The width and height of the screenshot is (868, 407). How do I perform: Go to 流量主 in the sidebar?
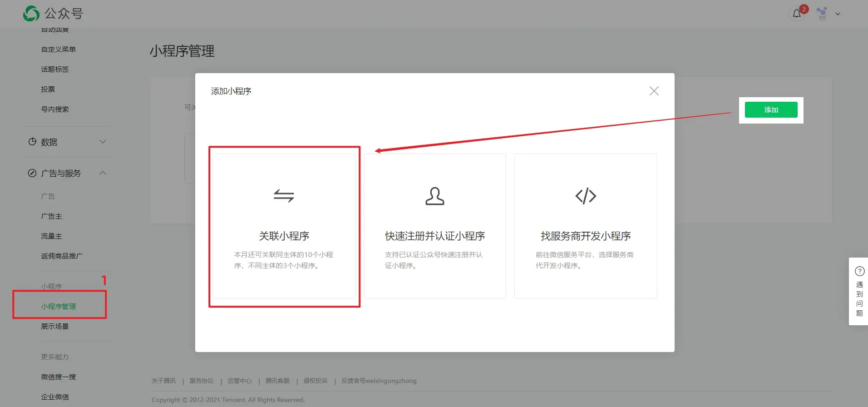pyautogui.click(x=51, y=236)
